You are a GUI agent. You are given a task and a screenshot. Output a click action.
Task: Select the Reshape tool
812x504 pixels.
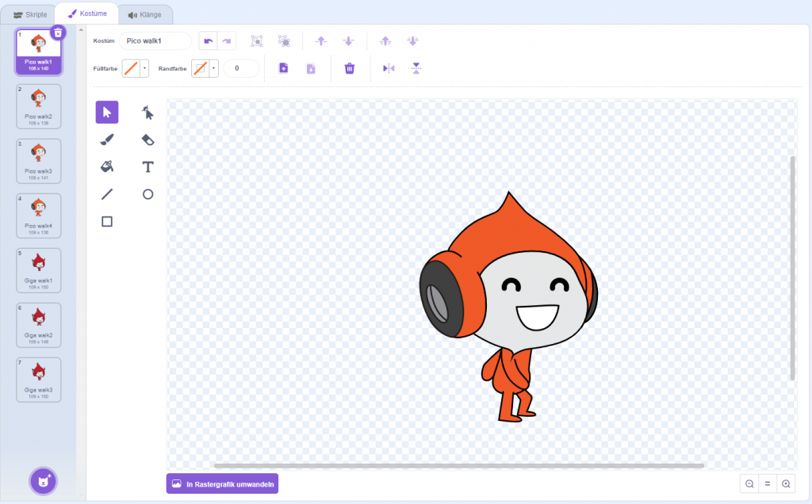pyautogui.click(x=147, y=113)
